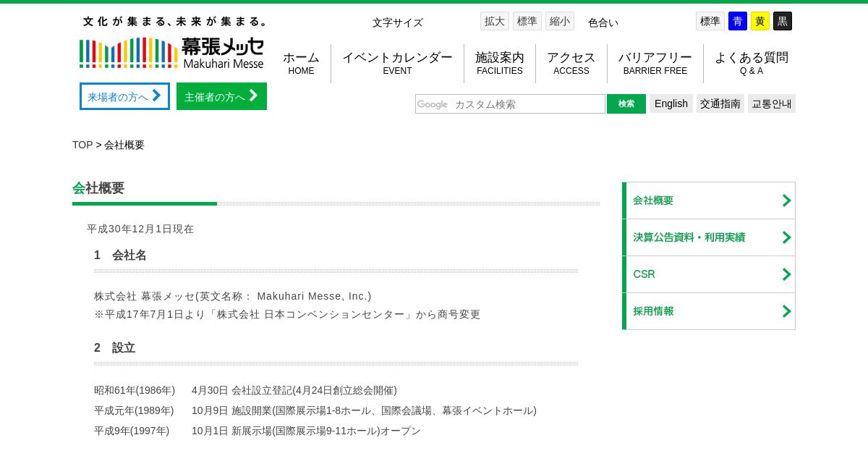Screen dimensions: 868x456
Task: Open 施設案内 FACILITIES menu
Action: [x=500, y=63]
